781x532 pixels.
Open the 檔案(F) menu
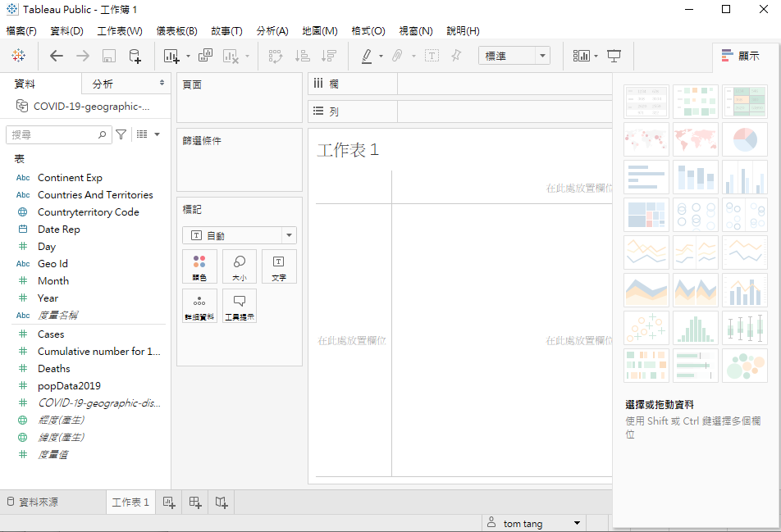(21, 31)
